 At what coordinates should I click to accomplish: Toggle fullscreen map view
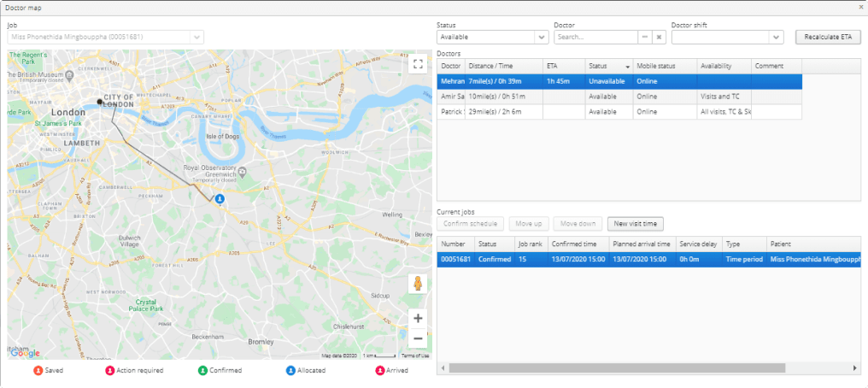[418, 63]
